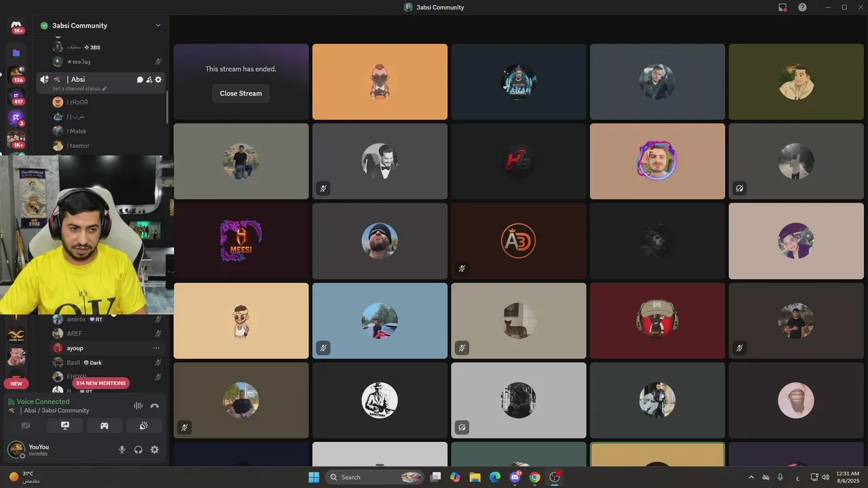Open user settings gear
868x488 pixels.
click(155, 449)
